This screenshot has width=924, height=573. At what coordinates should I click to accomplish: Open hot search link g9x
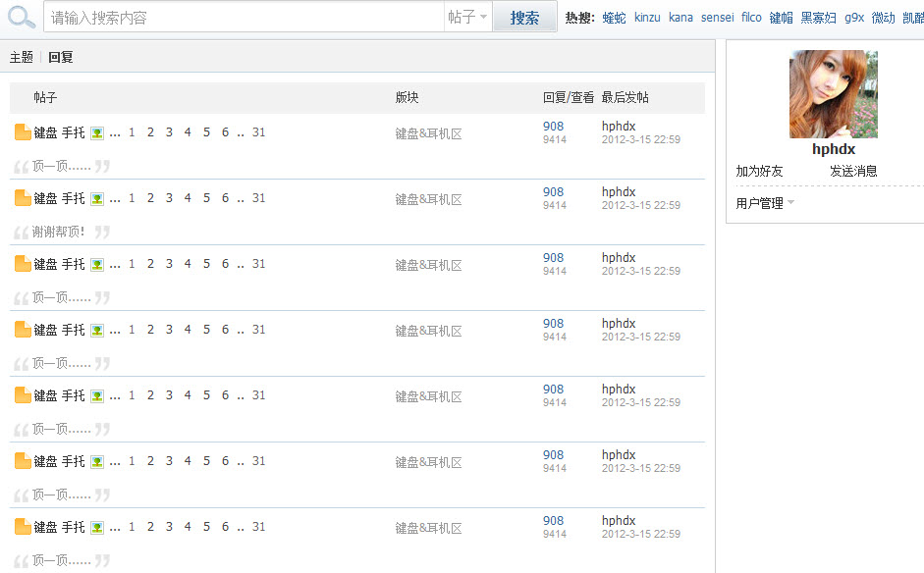[854, 18]
